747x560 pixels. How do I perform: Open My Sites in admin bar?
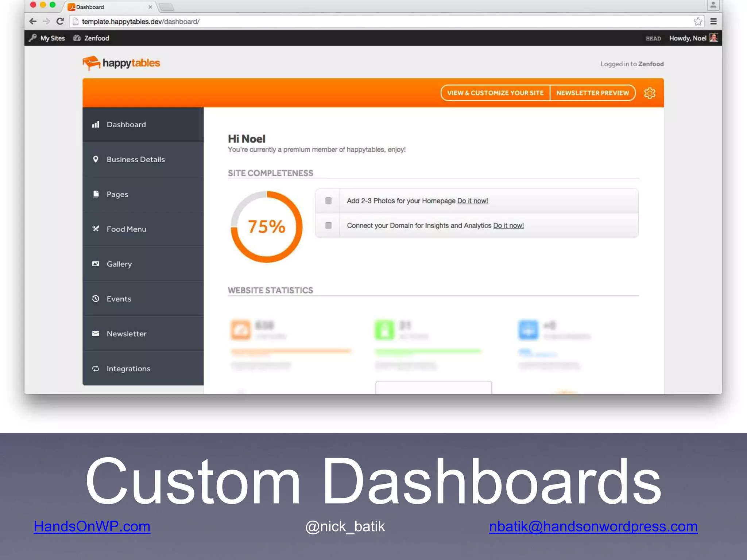pyautogui.click(x=52, y=38)
